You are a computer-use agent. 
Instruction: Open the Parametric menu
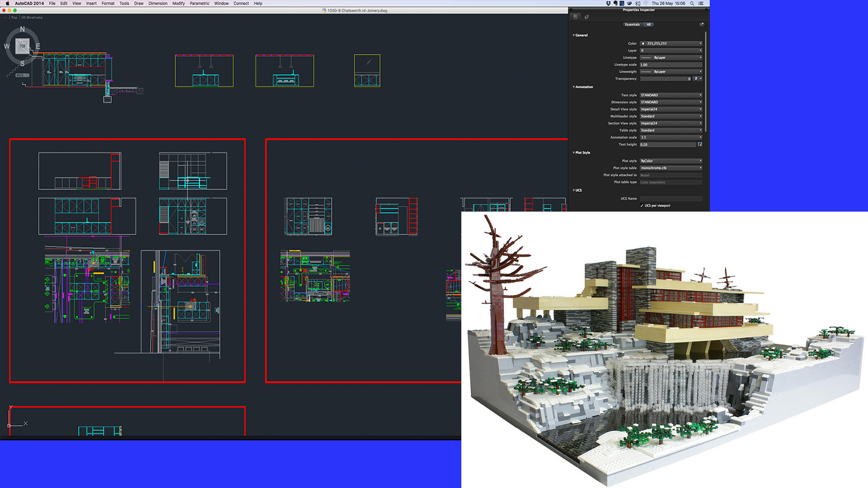pyautogui.click(x=200, y=3)
